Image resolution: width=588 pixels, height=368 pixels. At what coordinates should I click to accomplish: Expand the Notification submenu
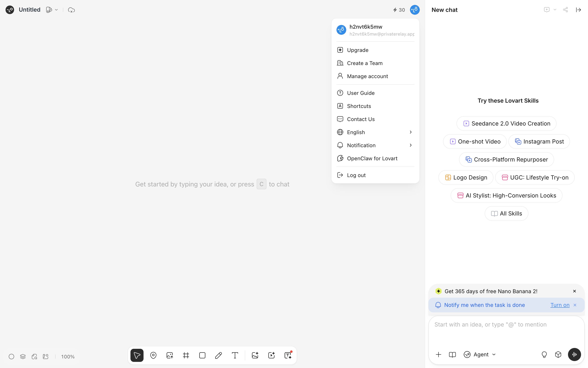click(x=375, y=145)
